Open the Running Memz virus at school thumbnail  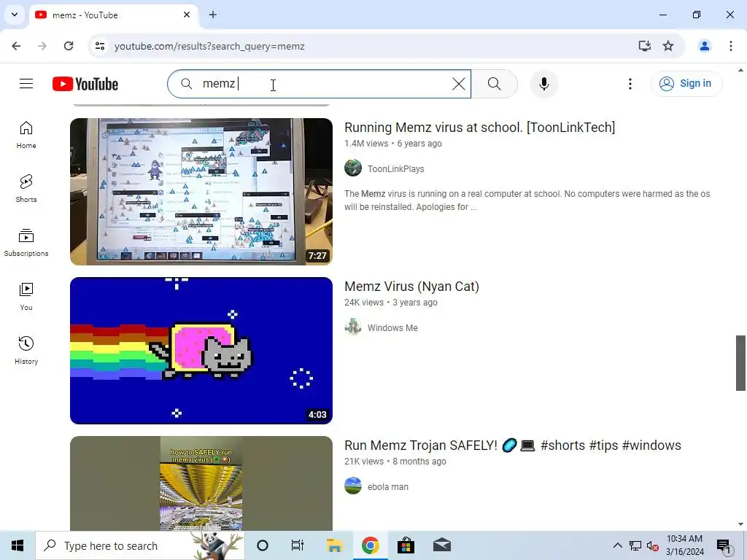coord(201,192)
